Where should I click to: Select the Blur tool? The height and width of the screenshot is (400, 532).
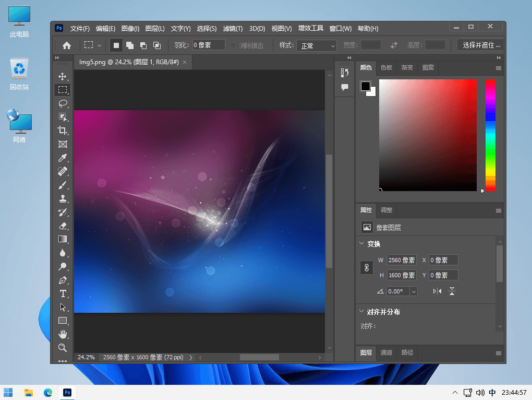pyautogui.click(x=63, y=253)
